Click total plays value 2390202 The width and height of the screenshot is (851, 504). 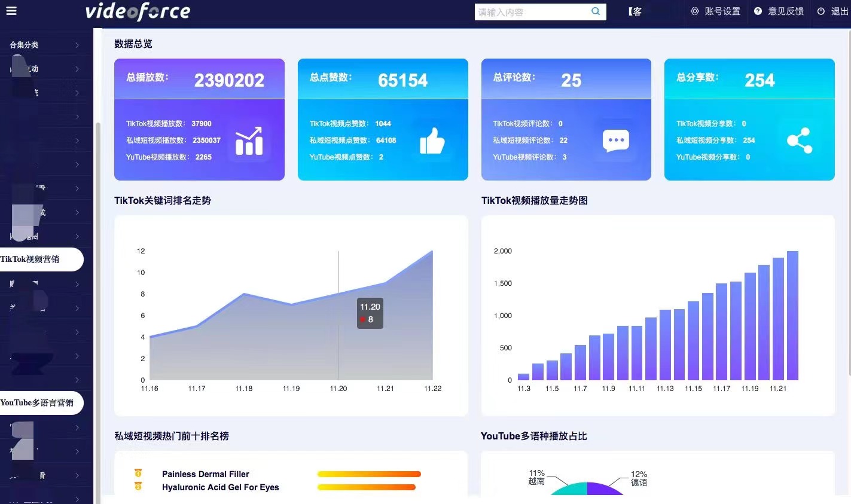[x=229, y=80]
